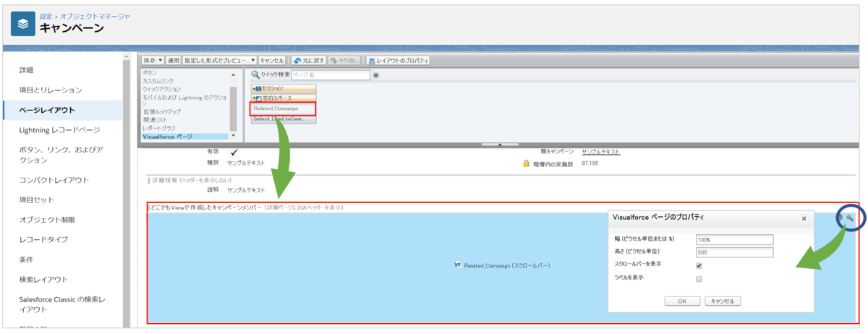Click the 有効 checkmark field
868x334 pixels.
coord(234,153)
